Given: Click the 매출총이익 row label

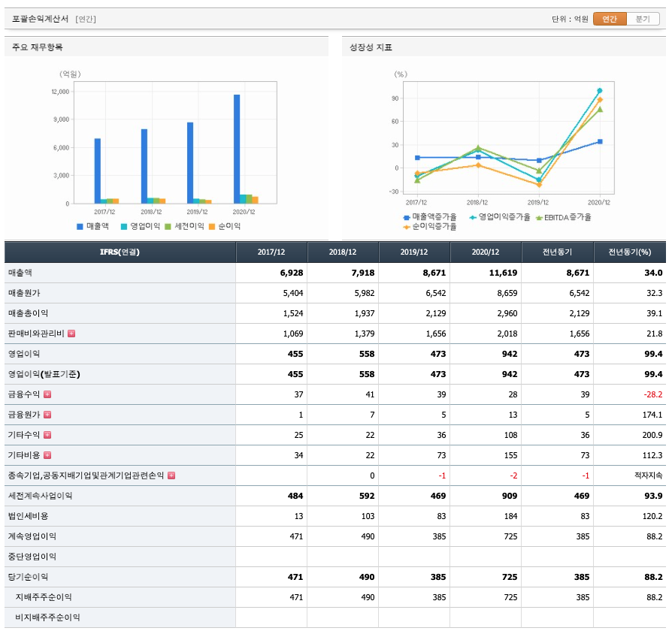Looking at the screenshot, I should point(29,313).
